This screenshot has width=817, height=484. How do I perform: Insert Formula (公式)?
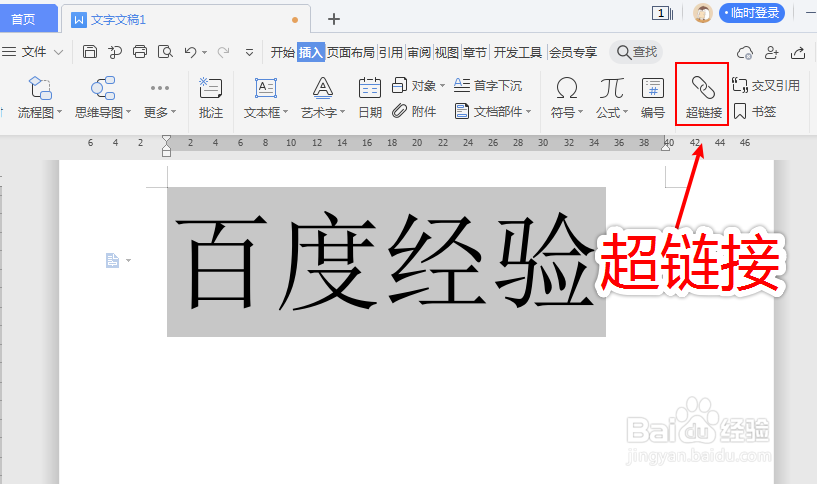[612, 97]
